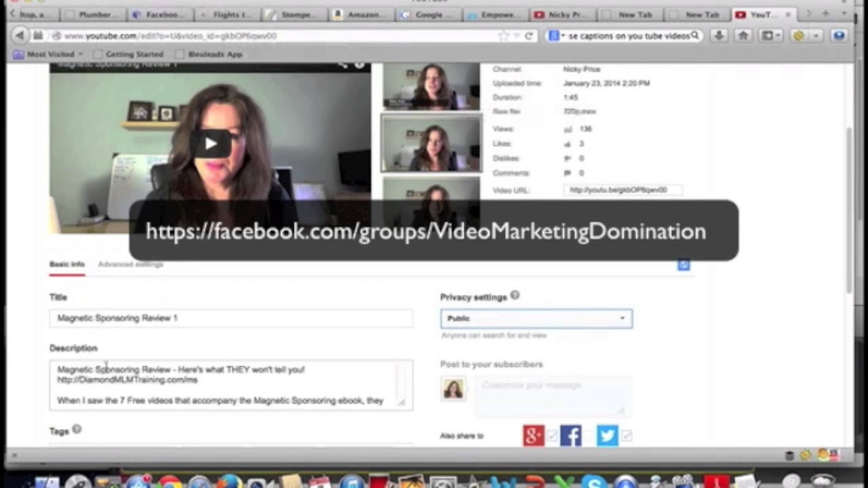This screenshot has height=488, width=868.
Task: Run the search with the magnifier icon
Action: [695, 35]
